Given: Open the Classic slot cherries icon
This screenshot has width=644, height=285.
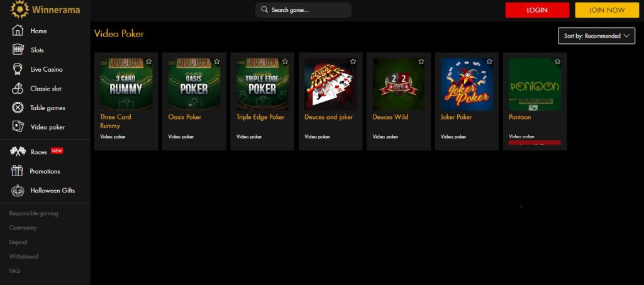Looking at the screenshot, I should tap(18, 88).
